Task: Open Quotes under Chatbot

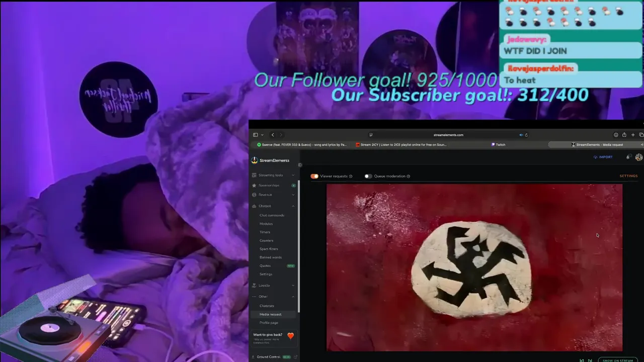Action: pos(265,265)
